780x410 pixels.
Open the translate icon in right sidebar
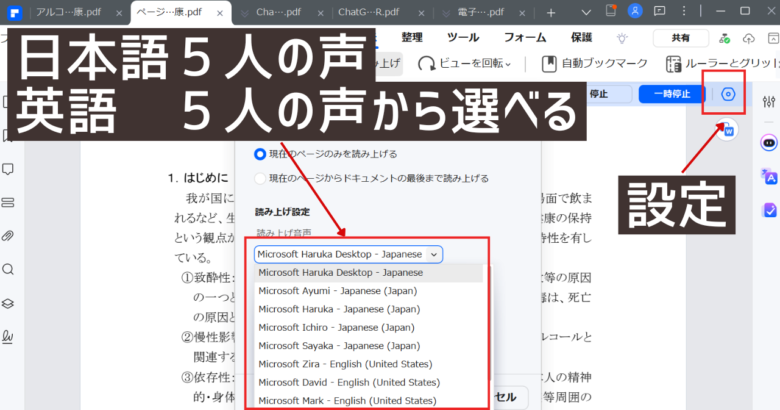(x=769, y=176)
